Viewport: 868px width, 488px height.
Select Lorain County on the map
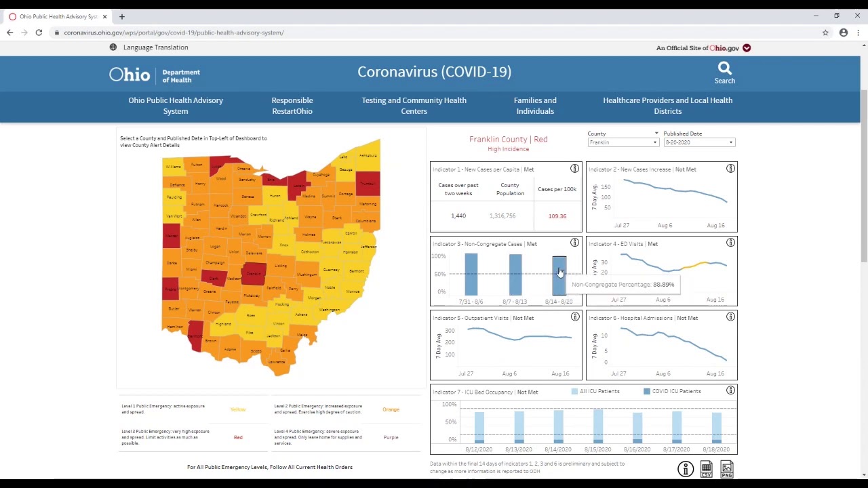click(x=298, y=184)
